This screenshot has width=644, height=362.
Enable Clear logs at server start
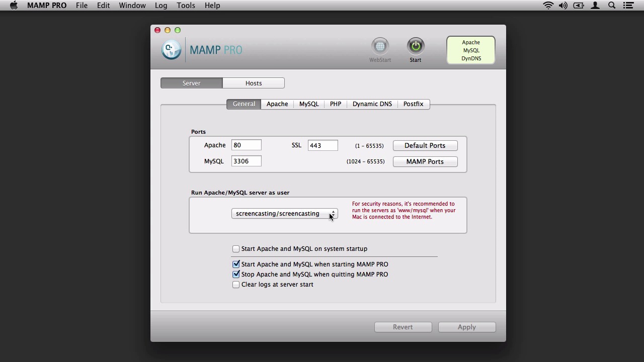[x=236, y=285]
